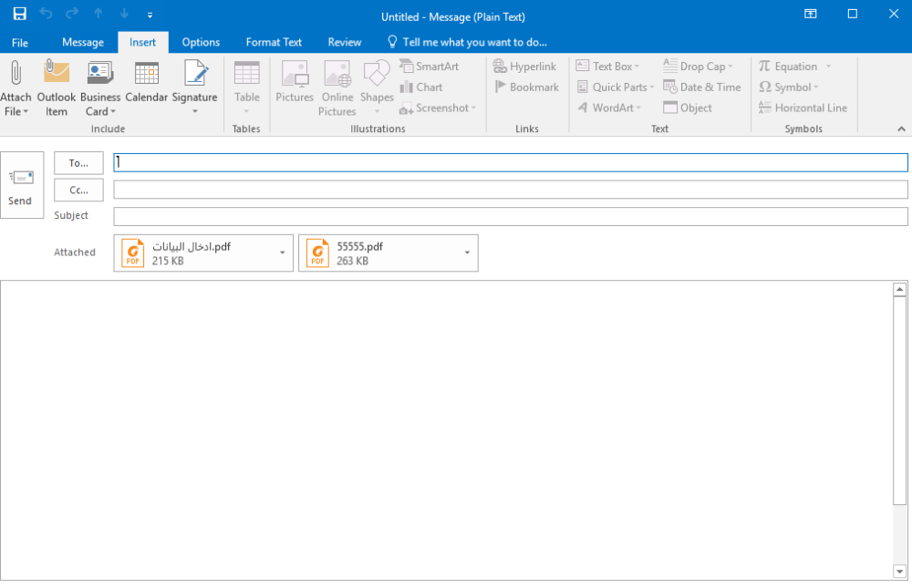Click the Cc... button

[78, 191]
